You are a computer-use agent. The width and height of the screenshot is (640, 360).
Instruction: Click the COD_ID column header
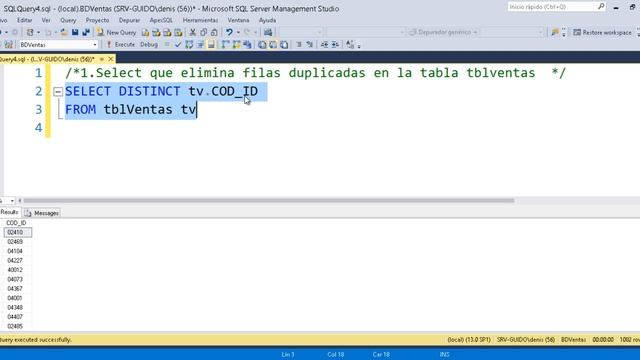(x=16, y=223)
